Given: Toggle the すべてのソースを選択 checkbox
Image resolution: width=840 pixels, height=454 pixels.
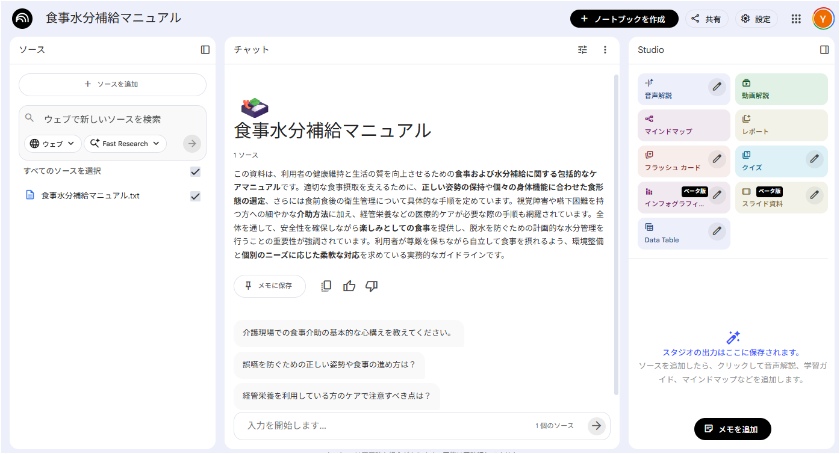Looking at the screenshot, I should (195, 171).
